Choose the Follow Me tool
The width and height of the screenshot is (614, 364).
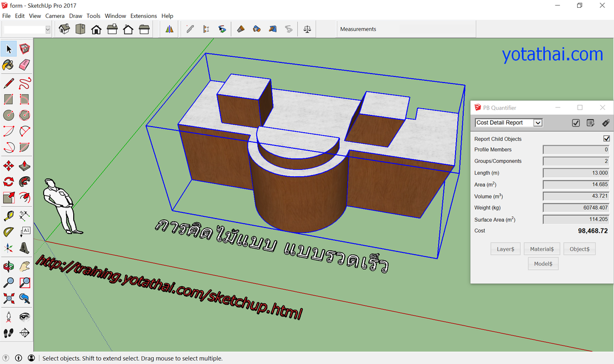24,182
